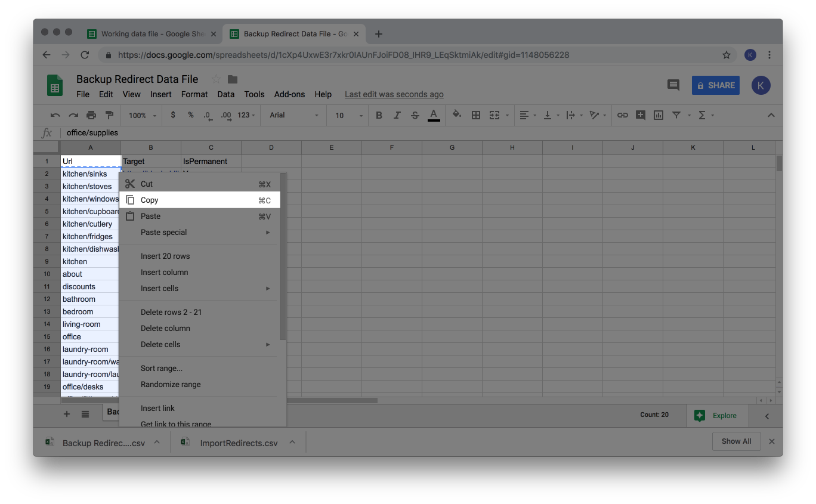Viewport: 816px width, 504px height.
Task: Click the Google Sheets home logo
Action: pyautogui.click(x=55, y=85)
